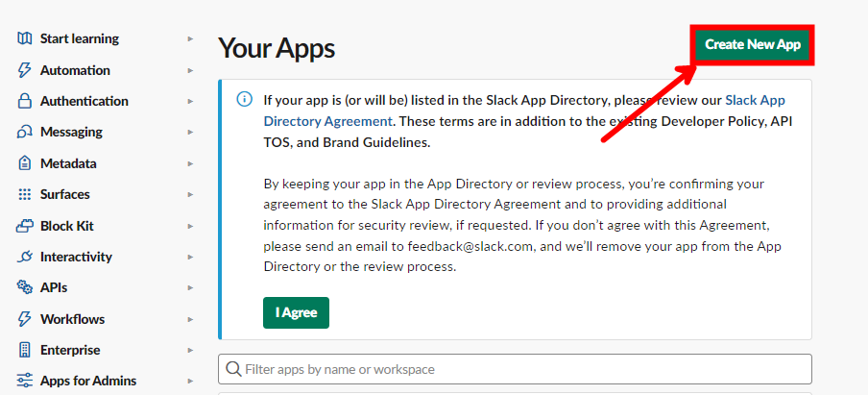This screenshot has height=395, width=868.
Task: Click the Messaging chat bubble icon
Action: coord(24,132)
